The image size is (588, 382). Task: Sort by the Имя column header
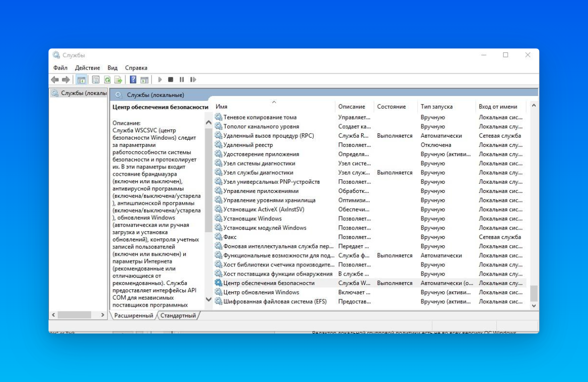tap(274, 106)
